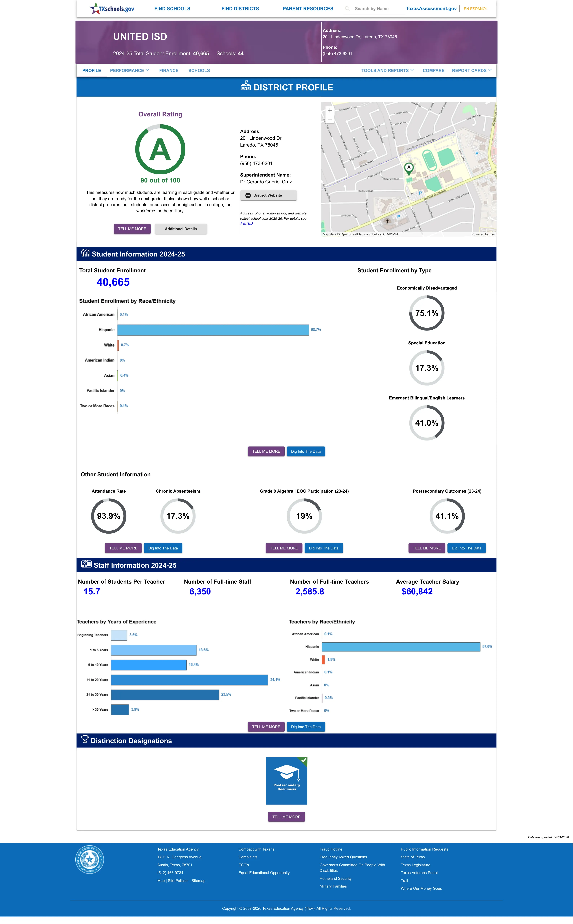Click the Emergent Bilingual 41.0% gauge
Screen dimensions: 573x924
[427, 423]
